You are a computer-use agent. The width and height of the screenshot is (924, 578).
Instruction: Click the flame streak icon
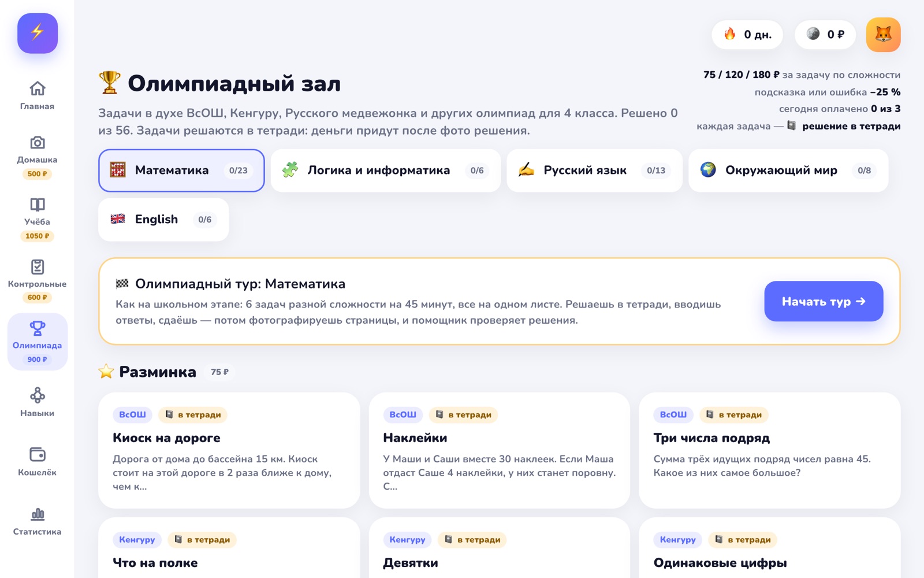(730, 34)
